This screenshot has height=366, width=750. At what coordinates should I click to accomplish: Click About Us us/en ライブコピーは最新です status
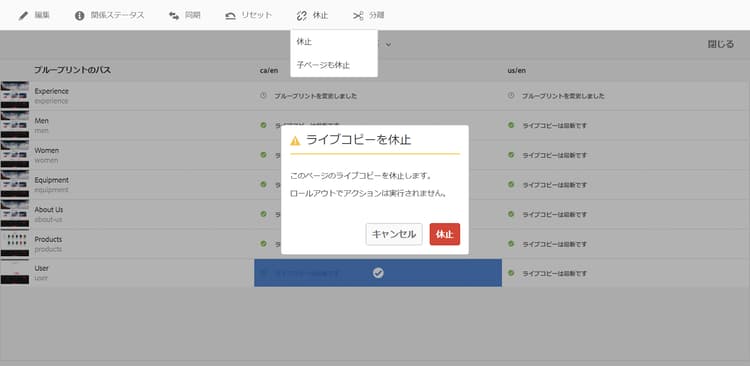tap(554, 214)
